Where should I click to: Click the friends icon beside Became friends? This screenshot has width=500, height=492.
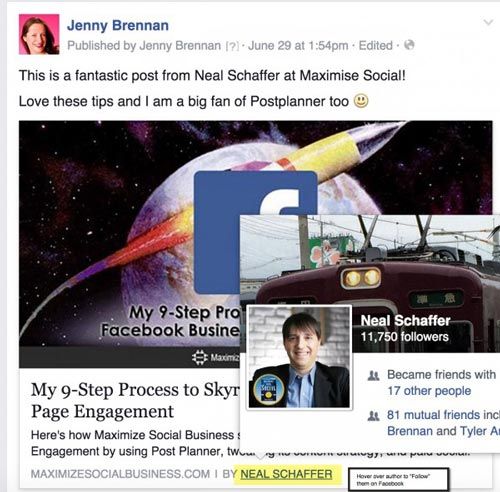pos(373,376)
